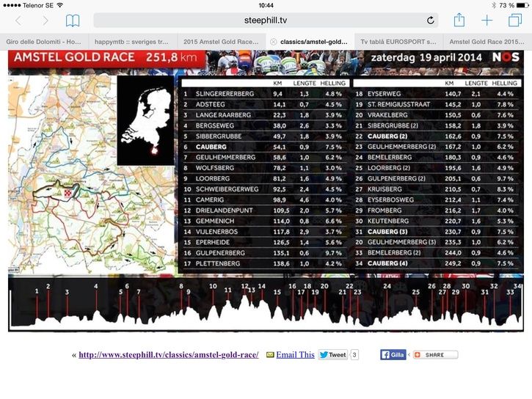Tap the Netherlands inset map
The width and height of the screenshot is (532, 399).
point(145,120)
